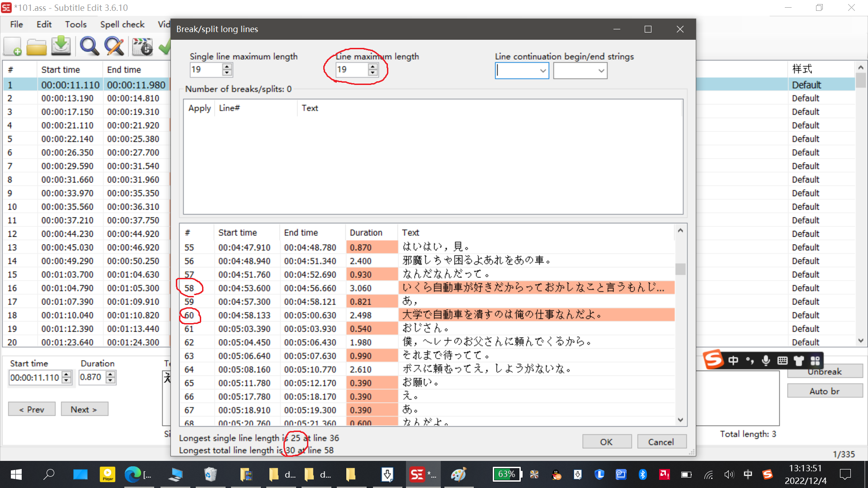Toggle the Sogou soft keyboard
This screenshot has width=868, height=488.
[783, 361]
